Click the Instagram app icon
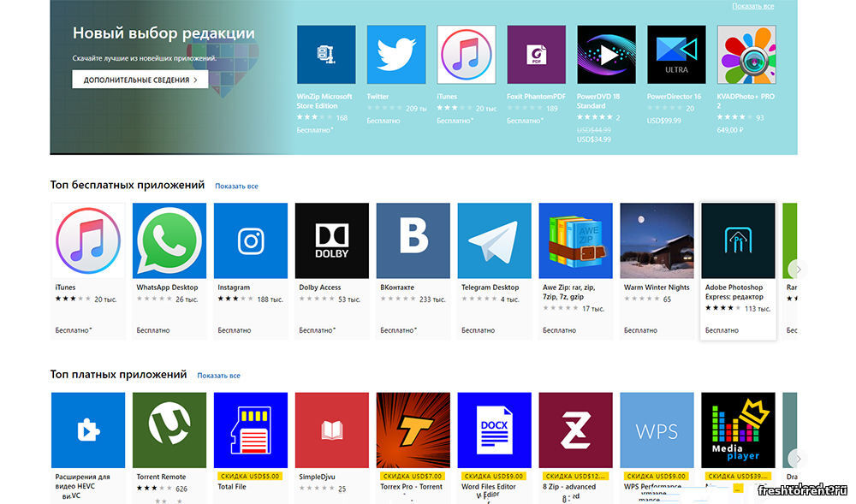856x504 pixels. 251,240
